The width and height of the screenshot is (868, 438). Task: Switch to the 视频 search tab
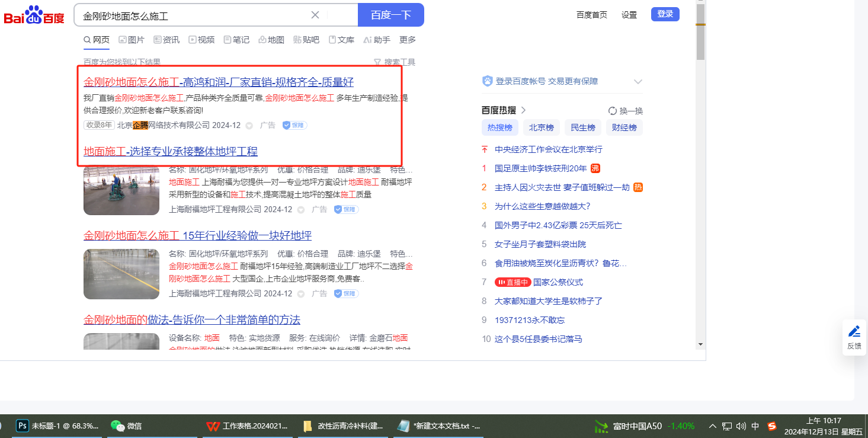(x=201, y=40)
